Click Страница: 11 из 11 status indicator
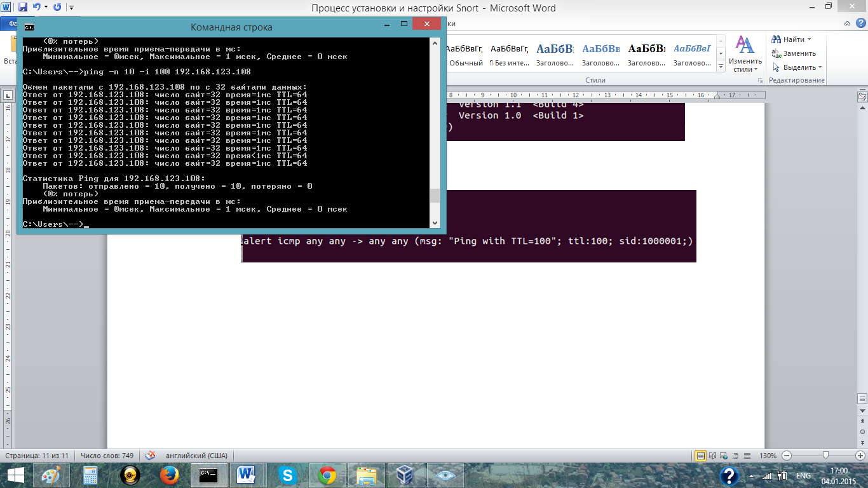Viewport: 868px width, 488px height. [x=37, y=456]
